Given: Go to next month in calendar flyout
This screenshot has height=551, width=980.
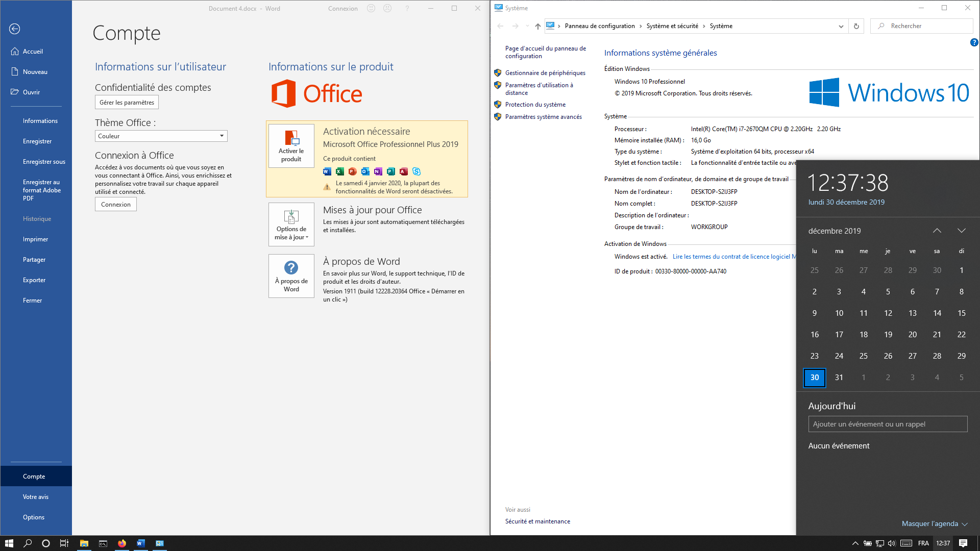Looking at the screenshot, I should (x=962, y=231).
